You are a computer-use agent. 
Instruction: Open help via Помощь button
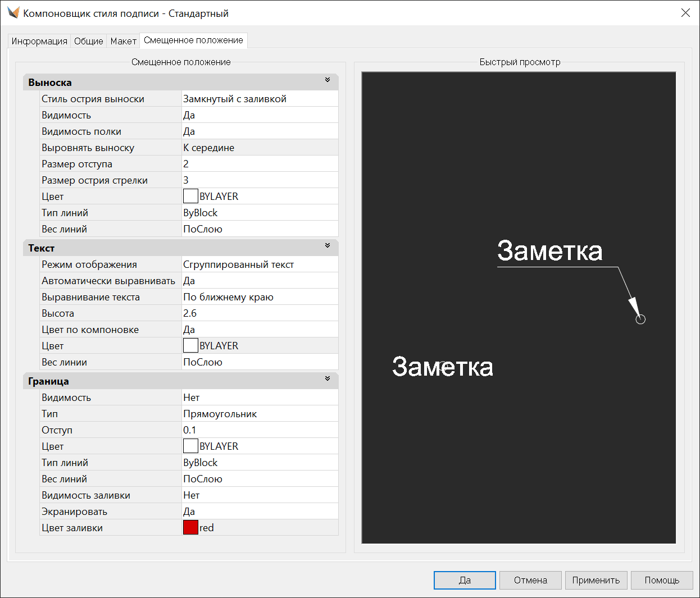click(661, 580)
